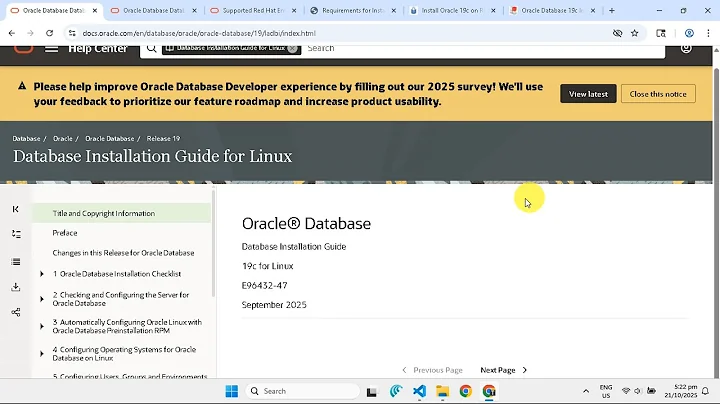Click the browser back arrow
The image size is (720, 404).
(12, 33)
